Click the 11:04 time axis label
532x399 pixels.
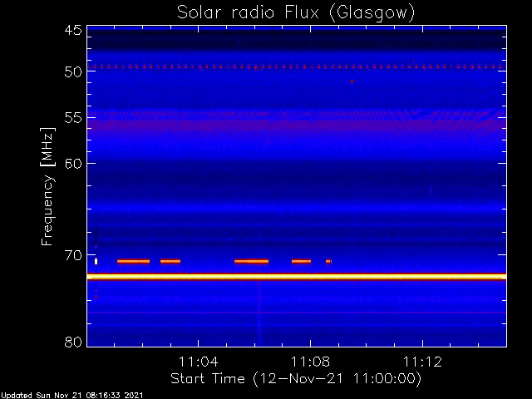(198, 362)
